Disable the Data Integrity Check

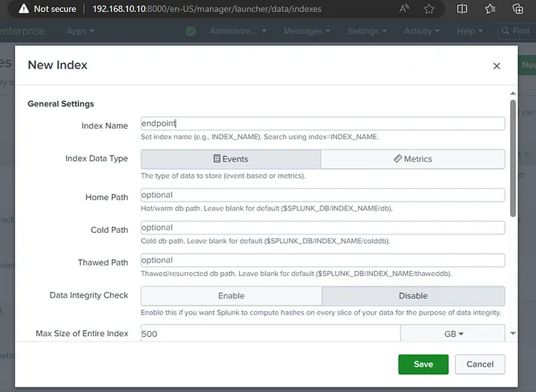[x=413, y=296]
